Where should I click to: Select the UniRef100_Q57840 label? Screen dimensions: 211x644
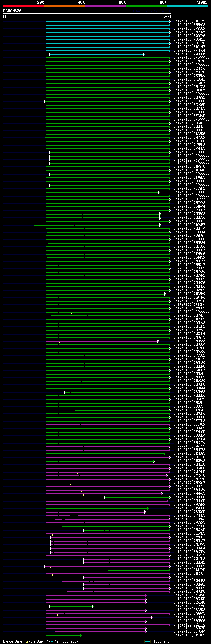pos(189,631)
